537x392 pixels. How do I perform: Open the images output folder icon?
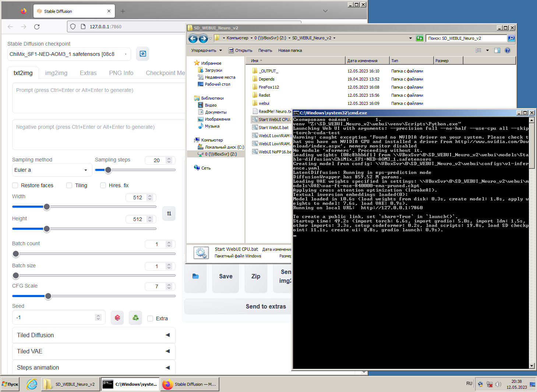click(x=195, y=277)
